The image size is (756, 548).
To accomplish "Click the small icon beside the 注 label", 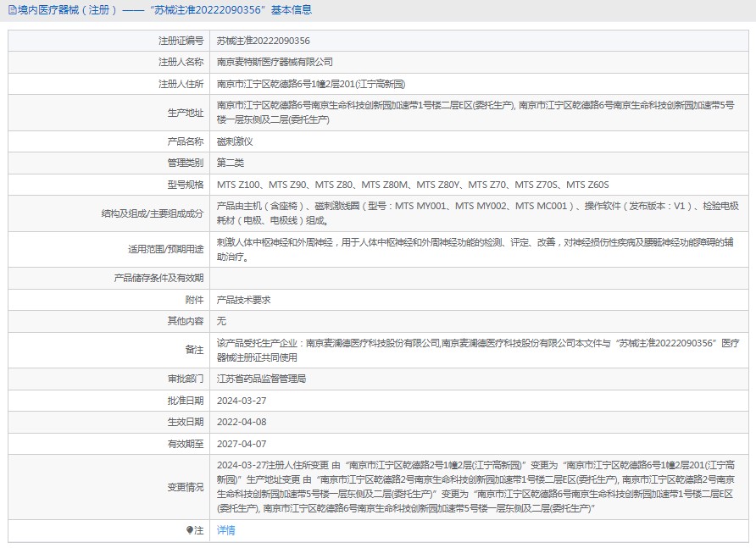I will (190, 530).
